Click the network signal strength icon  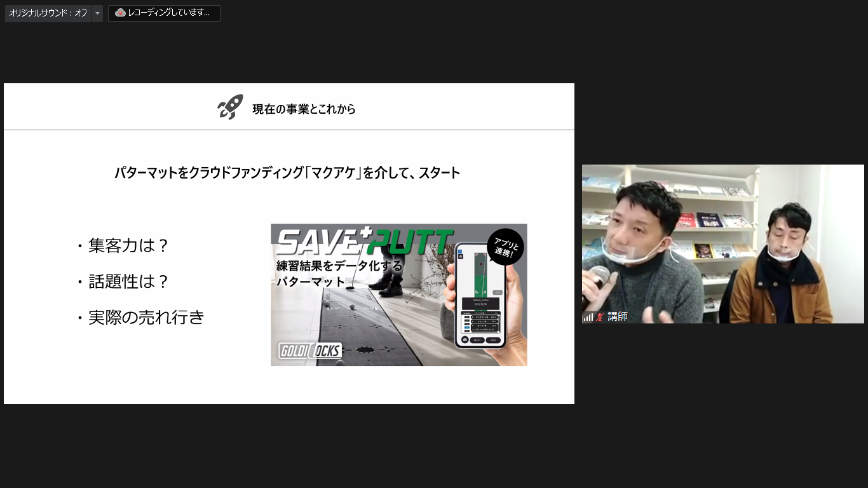588,316
